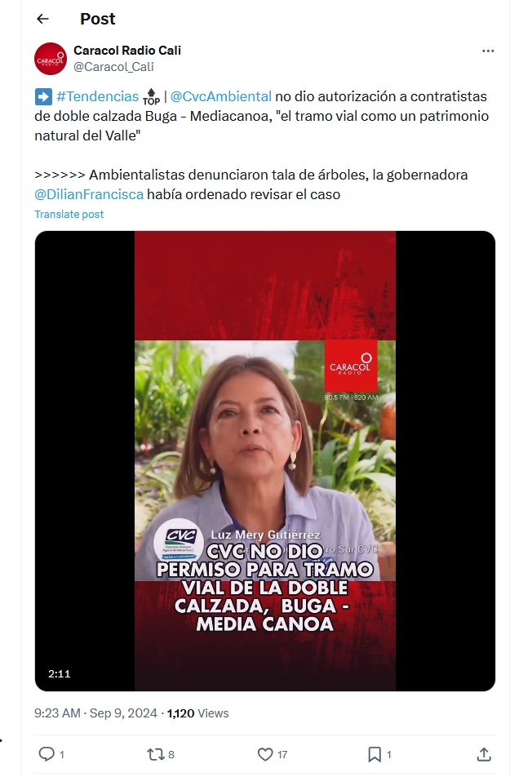Like the post with heart icon
This screenshot has width=532, height=777.
pyautogui.click(x=265, y=754)
